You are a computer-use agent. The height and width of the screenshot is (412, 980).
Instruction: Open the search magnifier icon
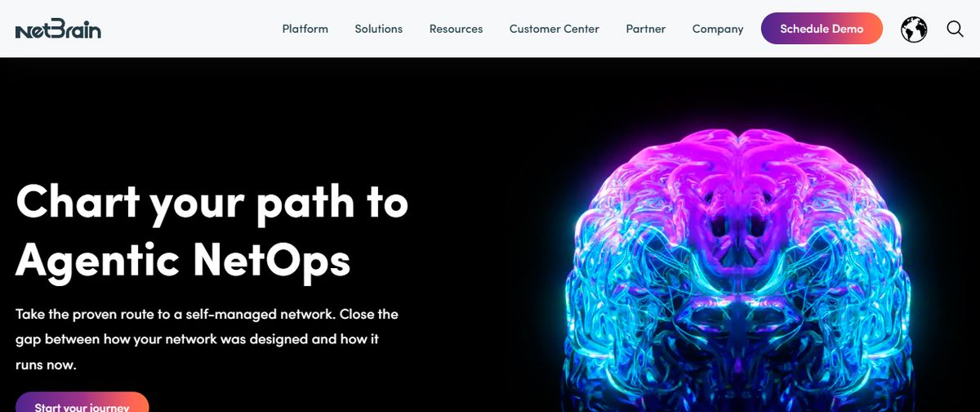coord(955,29)
